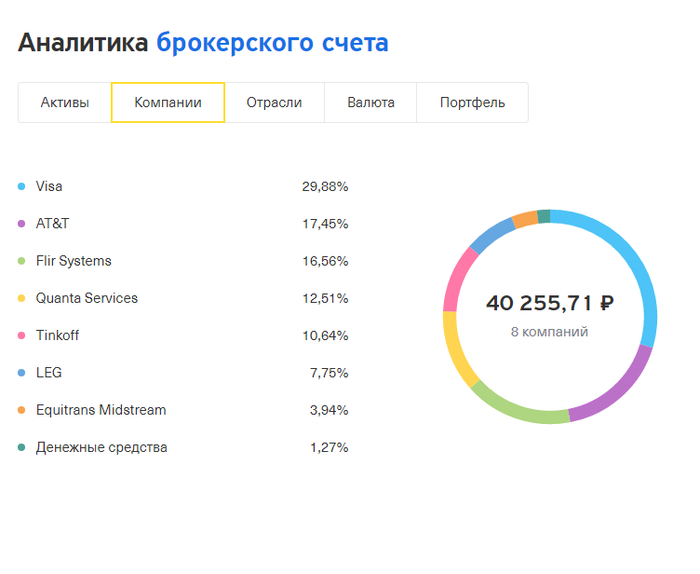
Task: Click the 29,88% share value
Action: [x=325, y=187]
